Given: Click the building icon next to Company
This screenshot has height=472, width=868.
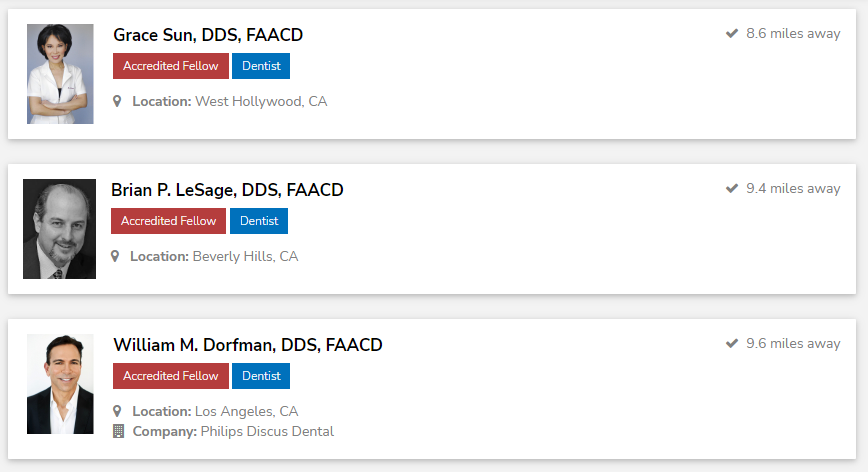Looking at the screenshot, I should (x=118, y=431).
